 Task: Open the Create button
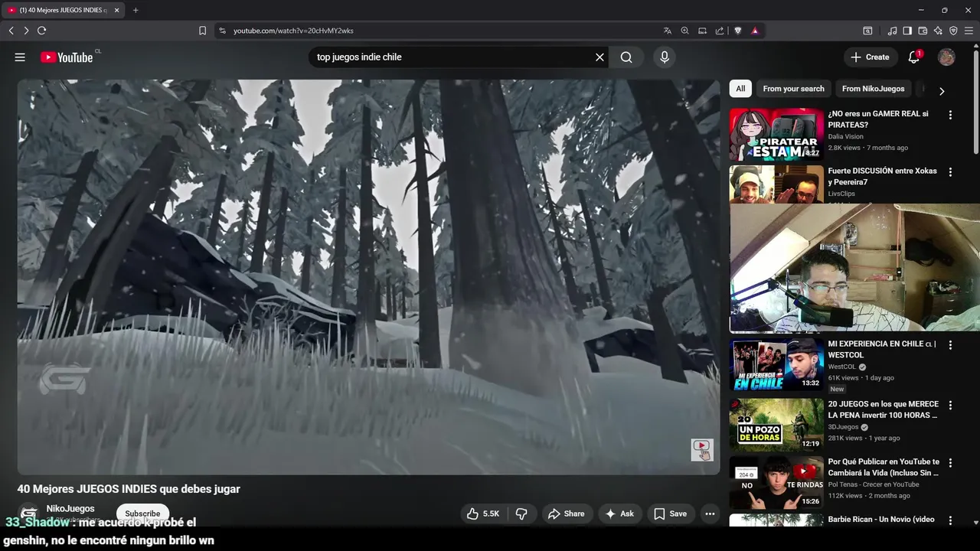pos(869,57)
